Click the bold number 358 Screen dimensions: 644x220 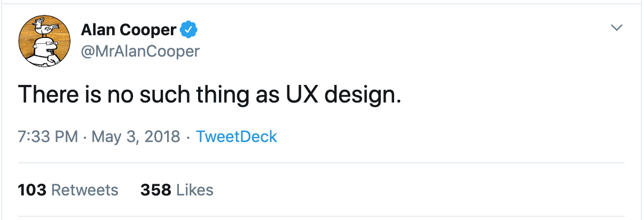tap(155, 190)
